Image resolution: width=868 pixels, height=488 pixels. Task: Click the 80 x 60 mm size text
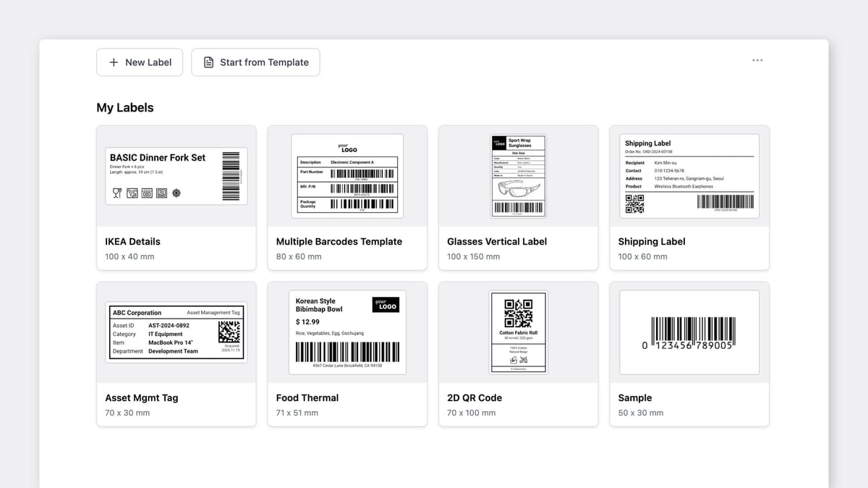tap(299, 256)
